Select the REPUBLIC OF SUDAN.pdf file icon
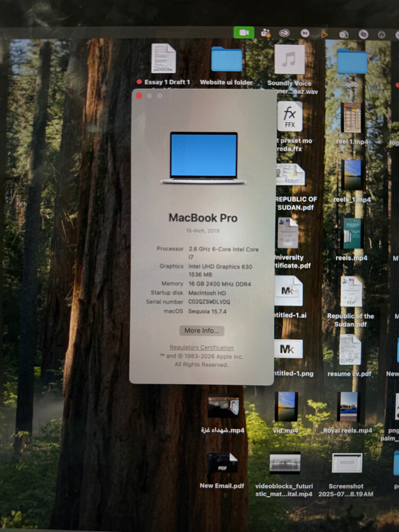 290,174
